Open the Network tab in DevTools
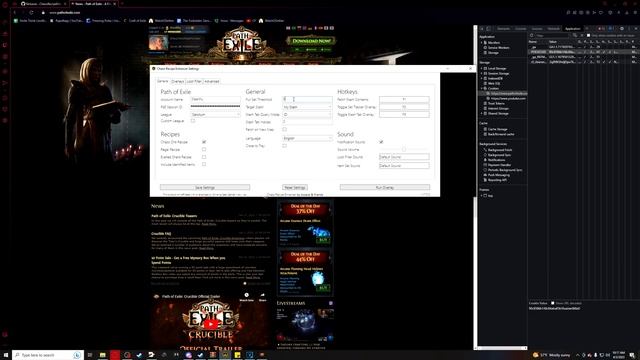This screenshot has width=640, height=360. (x=553, y=29)
